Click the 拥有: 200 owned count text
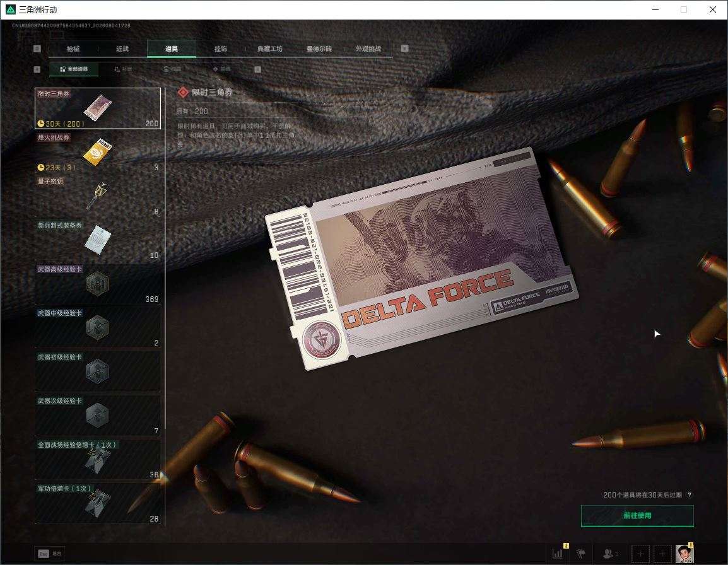Image resolution: width=728 pixels, height=565 pixels. (x=192, y=112)
